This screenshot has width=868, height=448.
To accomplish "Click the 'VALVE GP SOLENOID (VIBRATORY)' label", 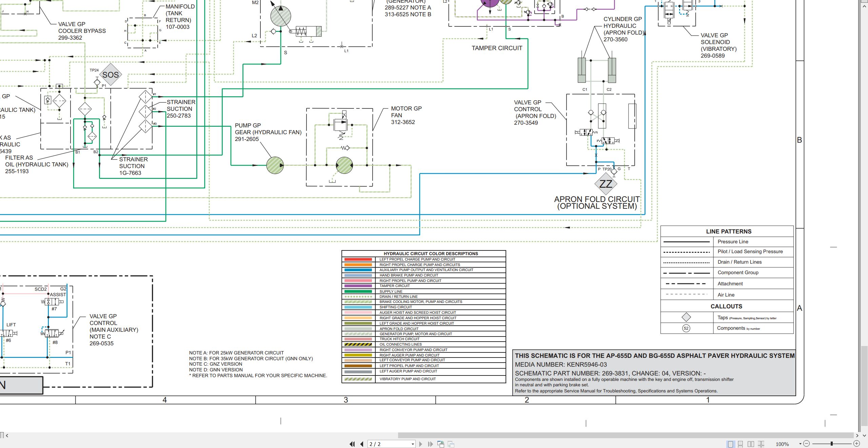I will pyautogui.click(x=718, y=45).
